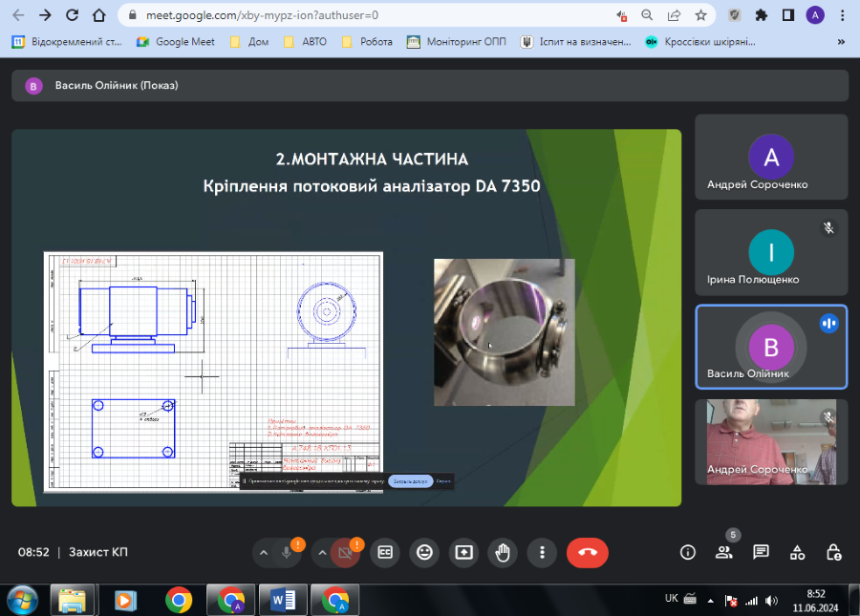Leave the call with the red button
Screen dimensions: 860x616
pos(587,552)
